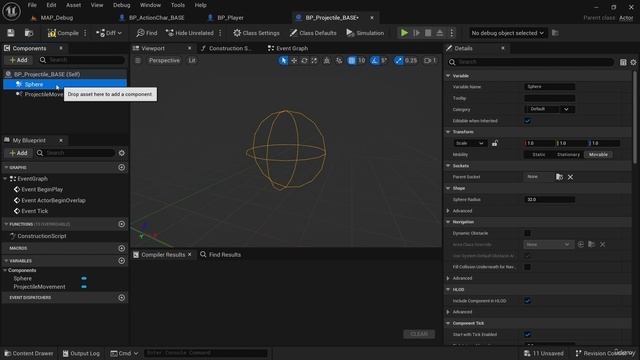Collapse the Transform section
The image size is (640, 360).
point(448,132)
